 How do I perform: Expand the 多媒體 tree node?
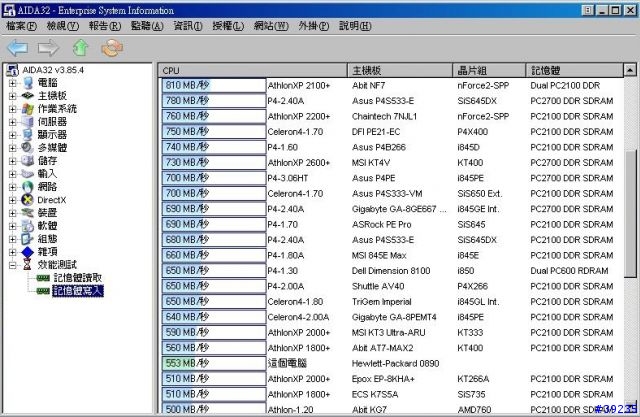[12, 148]
